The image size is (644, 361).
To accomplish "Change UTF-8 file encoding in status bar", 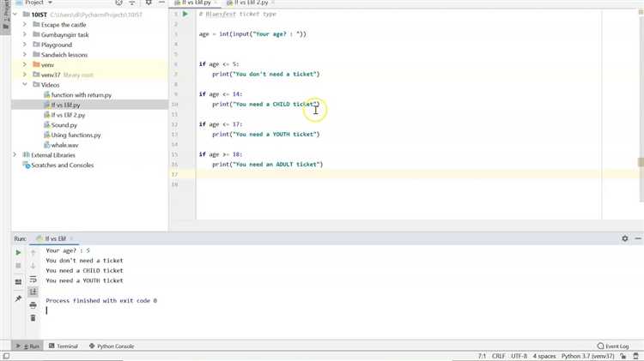I will click(519, 356).
